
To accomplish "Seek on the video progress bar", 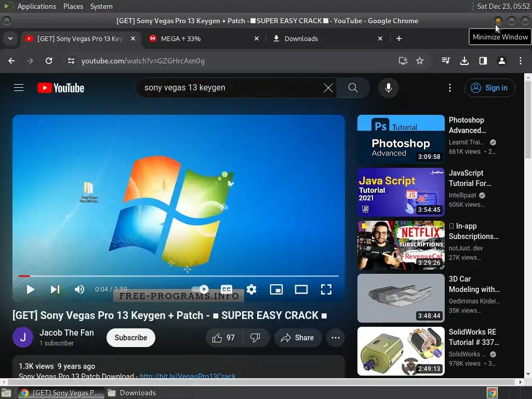I will coord(179,276).
